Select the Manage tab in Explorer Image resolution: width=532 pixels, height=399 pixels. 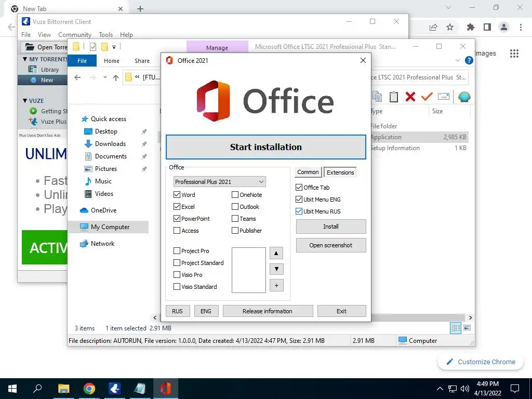click(x=217, y=47)
